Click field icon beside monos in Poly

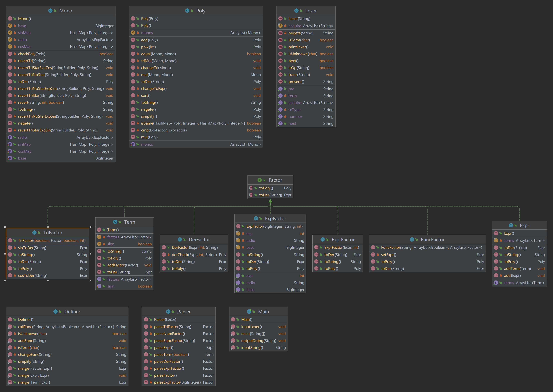pyautogui.click(x=133, y=33)
